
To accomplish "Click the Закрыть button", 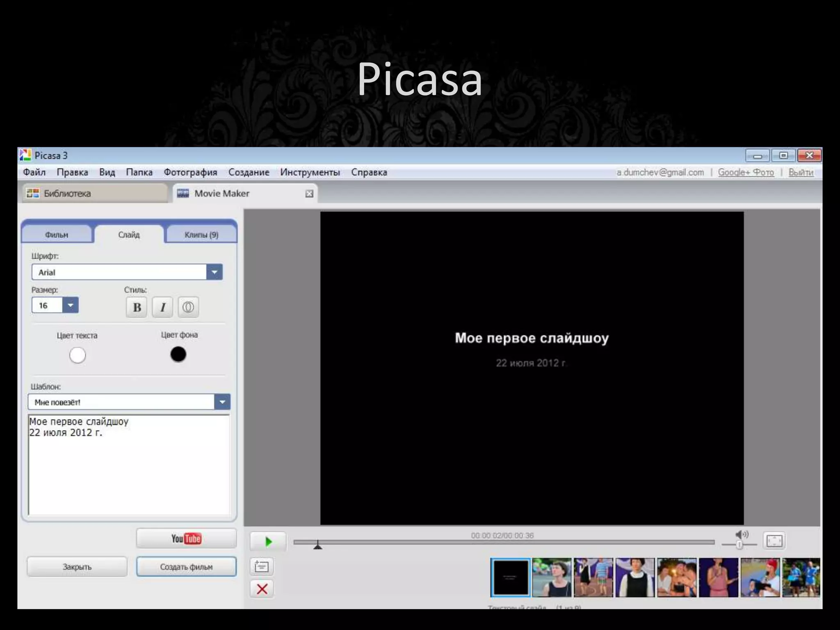I will (x=77, y=567).
